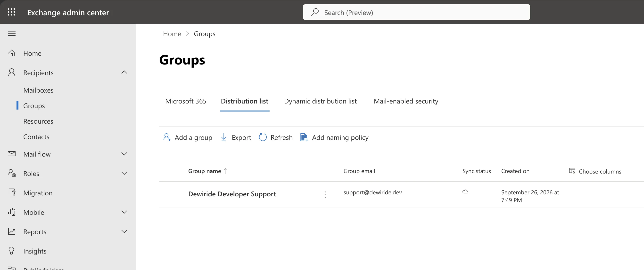This screenshot has height=270, width=644.
Task: Click the Mail flow envelope icon
Action: click(x=11, y=154)
